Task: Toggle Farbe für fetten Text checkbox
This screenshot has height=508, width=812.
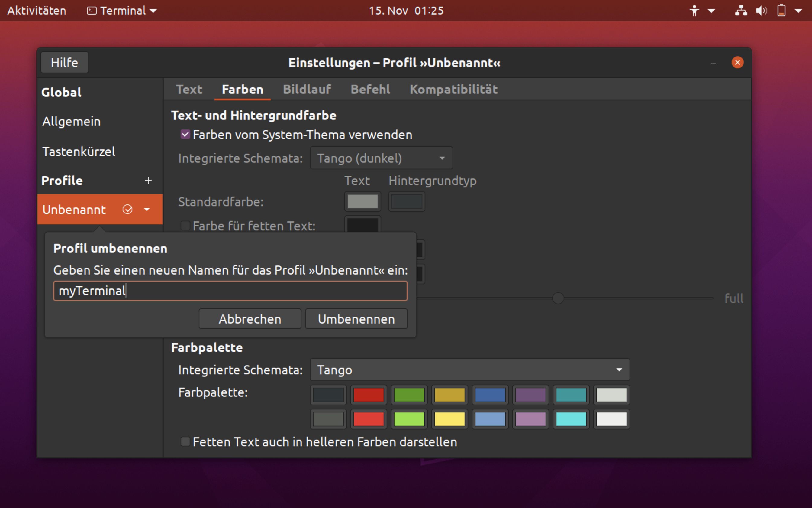Action: 185,226
